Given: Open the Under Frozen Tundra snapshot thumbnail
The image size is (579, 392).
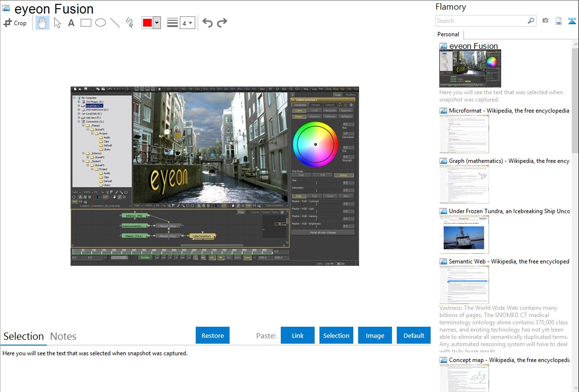Looking at the screenshot, I should [x=464, y=234].
